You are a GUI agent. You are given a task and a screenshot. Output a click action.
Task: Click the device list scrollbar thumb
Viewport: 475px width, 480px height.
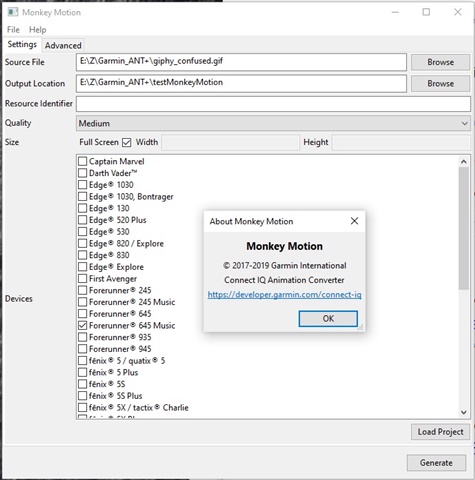[464, 229]
